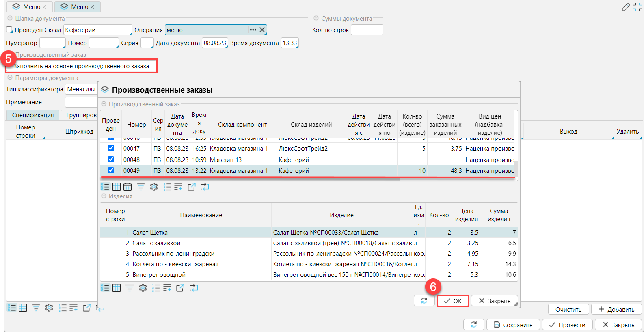
Task: Uncheck the checkbox for order 00049
Action: [x=111, y=170]
